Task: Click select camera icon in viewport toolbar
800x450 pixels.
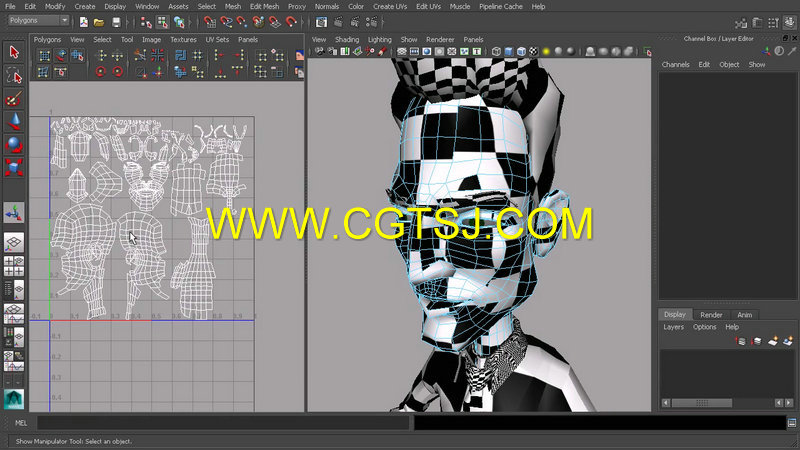Action: (x=319, y=51)
